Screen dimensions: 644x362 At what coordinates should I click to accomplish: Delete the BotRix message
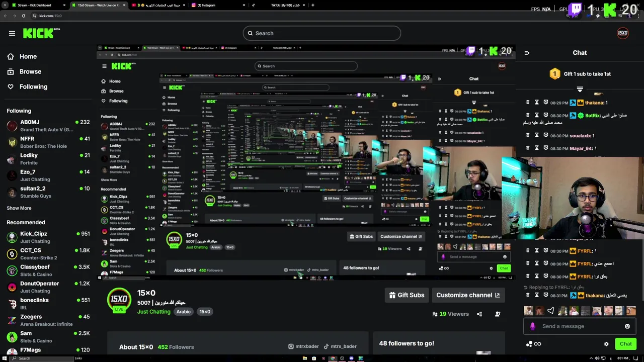(x=528, y=115)
